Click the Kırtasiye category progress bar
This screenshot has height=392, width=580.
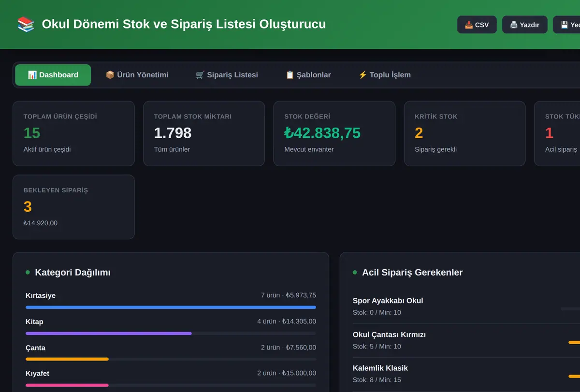point(171,307)
